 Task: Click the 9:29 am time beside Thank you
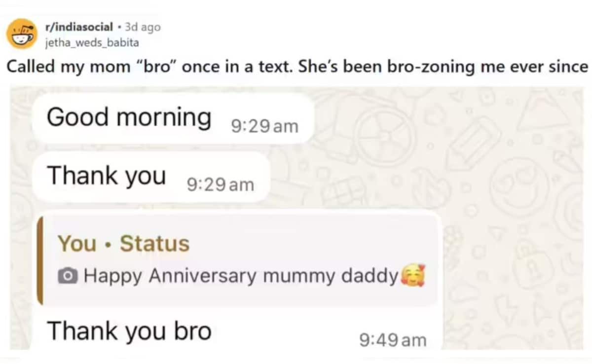click(x=221, y=184)
